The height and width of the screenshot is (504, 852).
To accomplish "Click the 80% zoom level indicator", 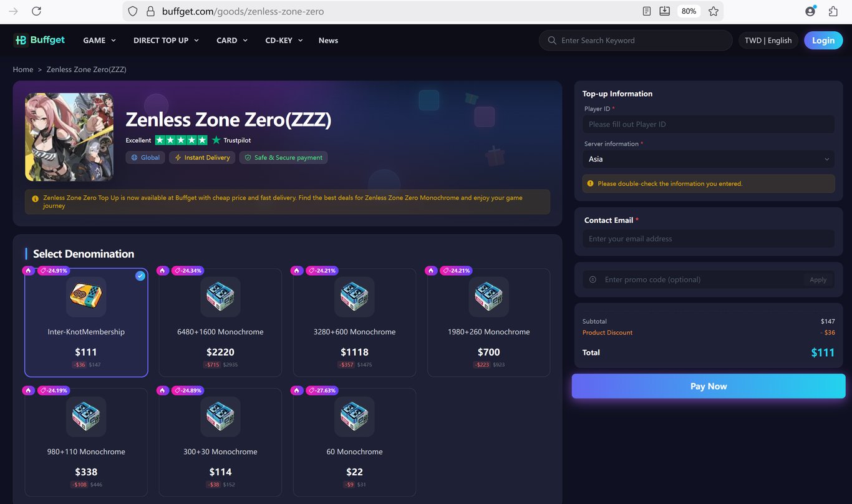I will click(x=689, y=11).
